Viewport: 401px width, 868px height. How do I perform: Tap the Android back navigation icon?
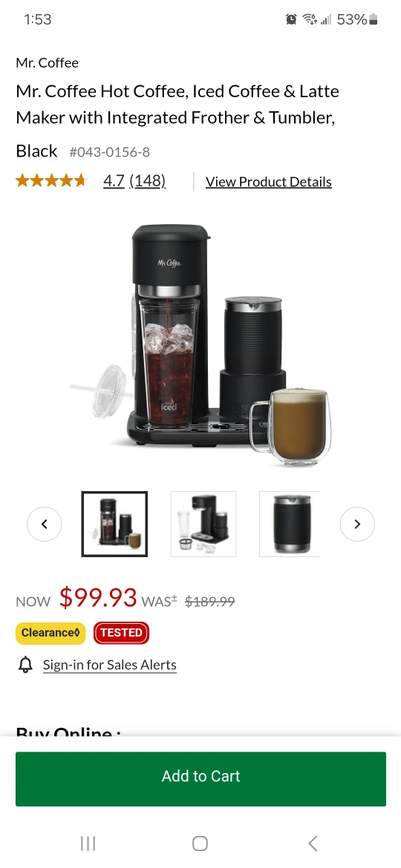click(x=313, y=843)
